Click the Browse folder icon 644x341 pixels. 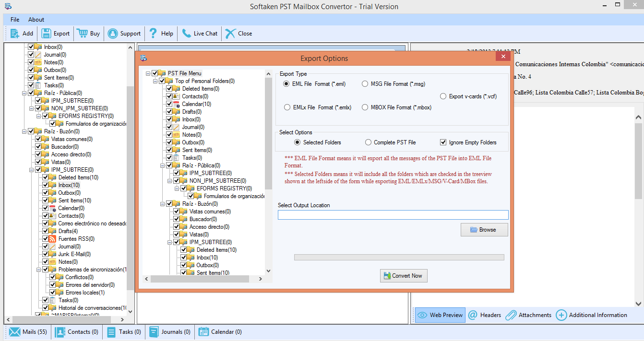474,230
